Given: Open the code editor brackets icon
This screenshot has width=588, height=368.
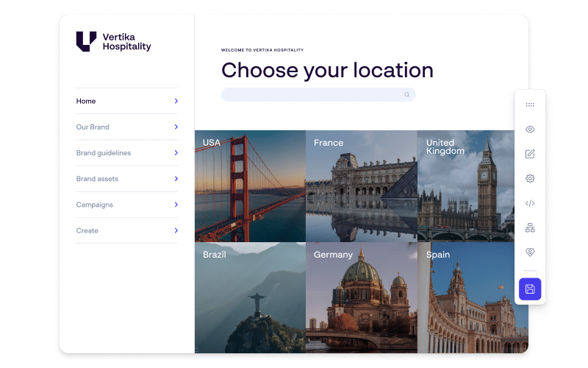Looking at the screenshot, I should [x=530, y=203].
